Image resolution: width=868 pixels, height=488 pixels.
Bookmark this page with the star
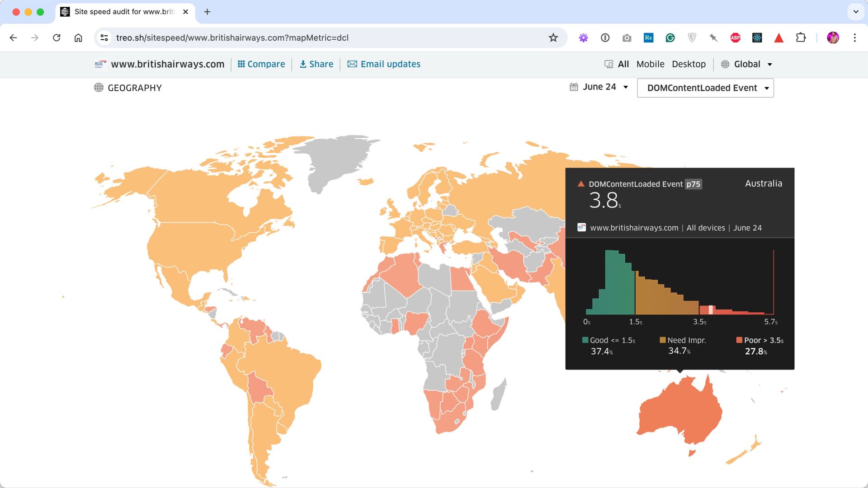click(x=553, y=38)
